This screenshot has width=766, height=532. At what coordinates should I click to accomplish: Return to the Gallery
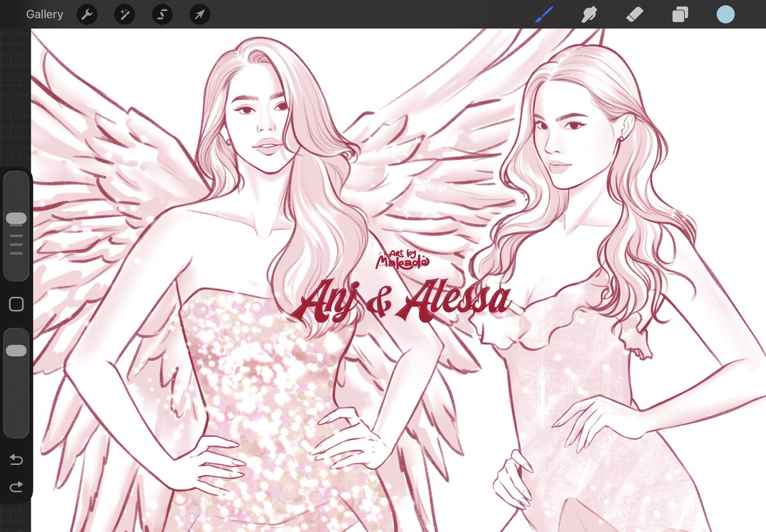tap(45, 14)
